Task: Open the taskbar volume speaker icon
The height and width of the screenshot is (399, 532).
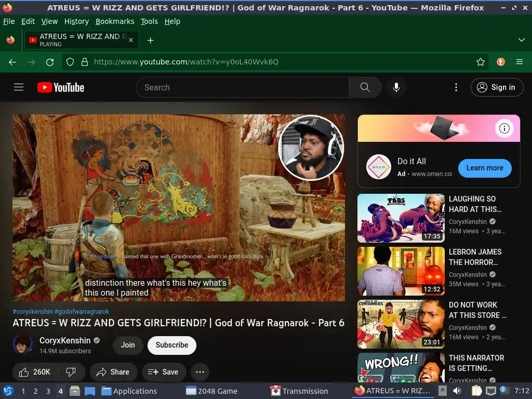Action: pyautogui.click(x=458, y=391)
